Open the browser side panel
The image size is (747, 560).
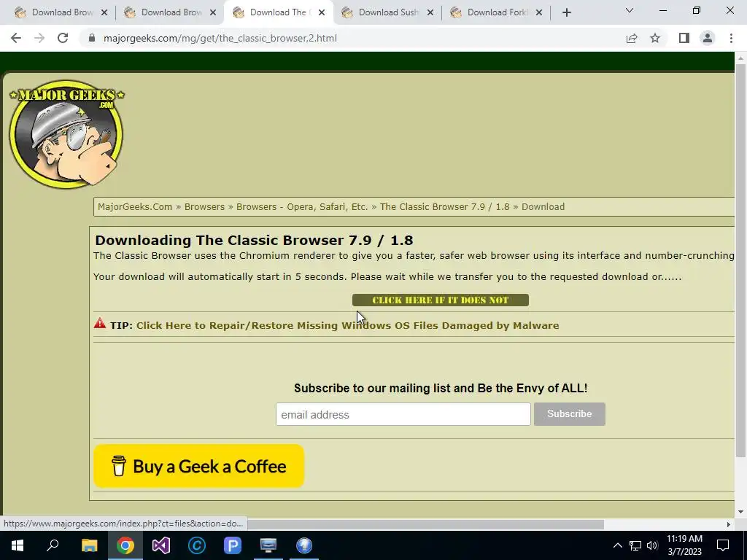[x=684, y=38]
